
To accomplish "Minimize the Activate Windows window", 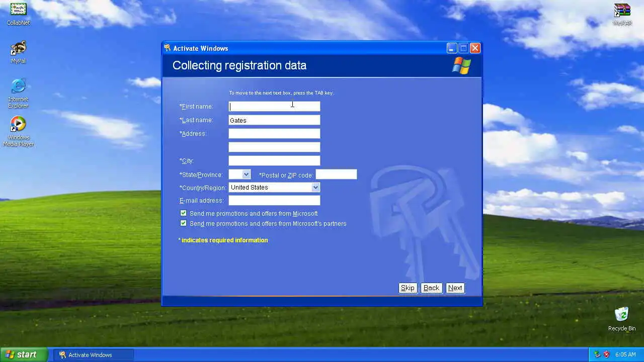I will 452,48.
